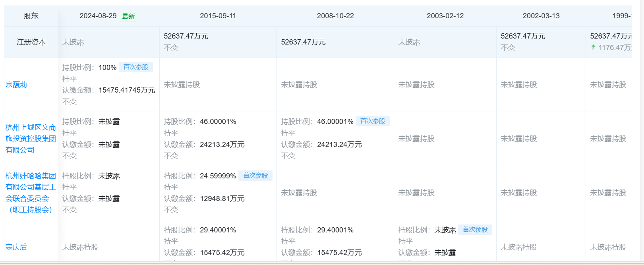Open 杭州娃哈哈集团有限公司基层工会联合委员会 link
This screenshot has width=644, height=265.
(31, 193)
